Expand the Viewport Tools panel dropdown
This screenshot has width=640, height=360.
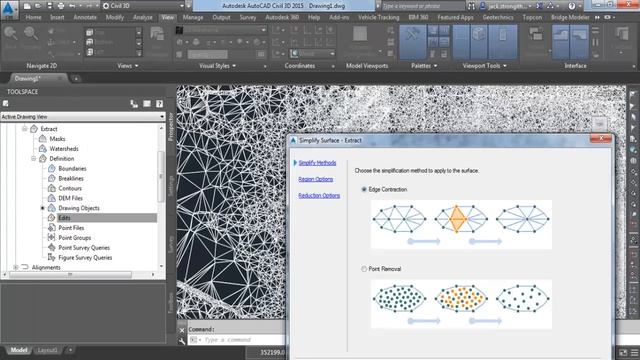click(505, 66)
